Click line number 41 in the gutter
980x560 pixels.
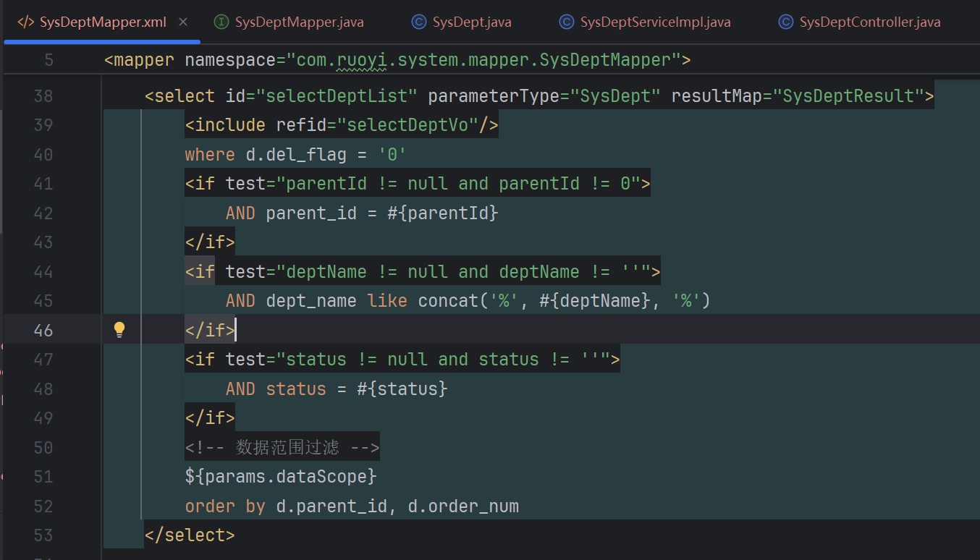coord(43,184)
